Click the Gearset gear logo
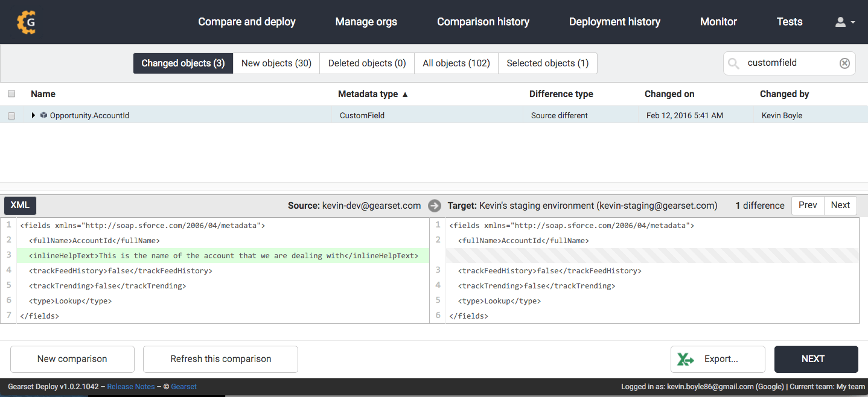This screenshot has height=397, width=868. tap(27, 22)
